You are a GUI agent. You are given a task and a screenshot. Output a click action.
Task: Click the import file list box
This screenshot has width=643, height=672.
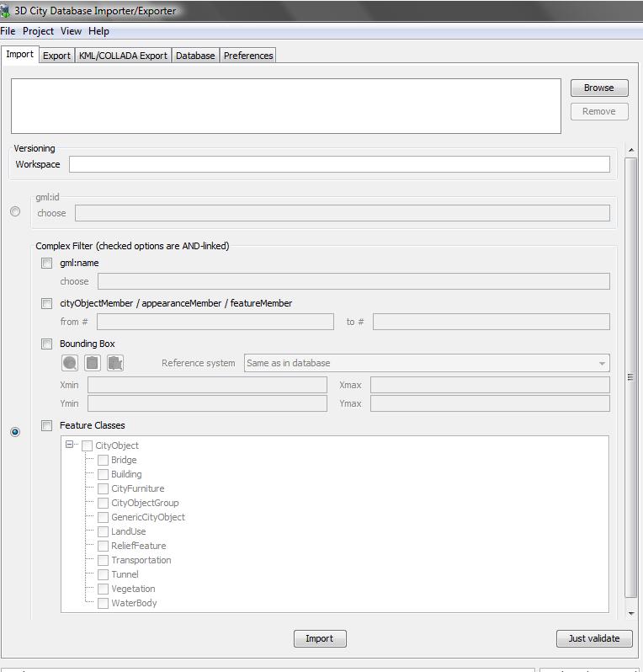[x=286, y=106]
